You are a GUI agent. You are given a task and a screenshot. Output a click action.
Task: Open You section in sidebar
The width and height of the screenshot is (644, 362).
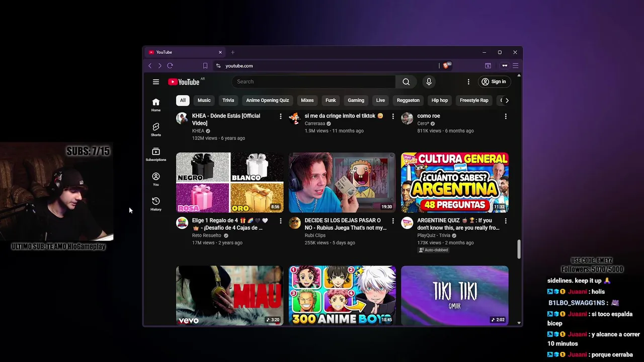[156, 179]
